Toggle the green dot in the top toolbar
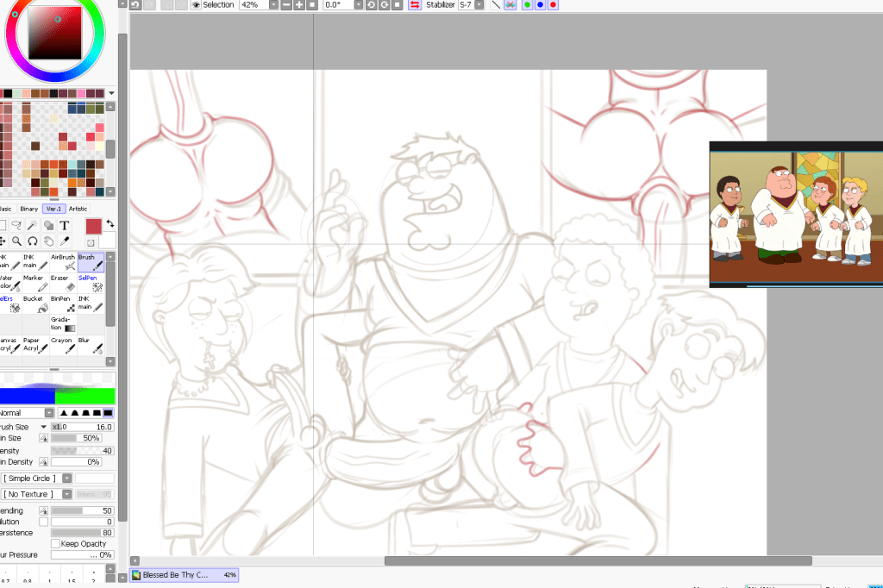 [x=527, y=5]
